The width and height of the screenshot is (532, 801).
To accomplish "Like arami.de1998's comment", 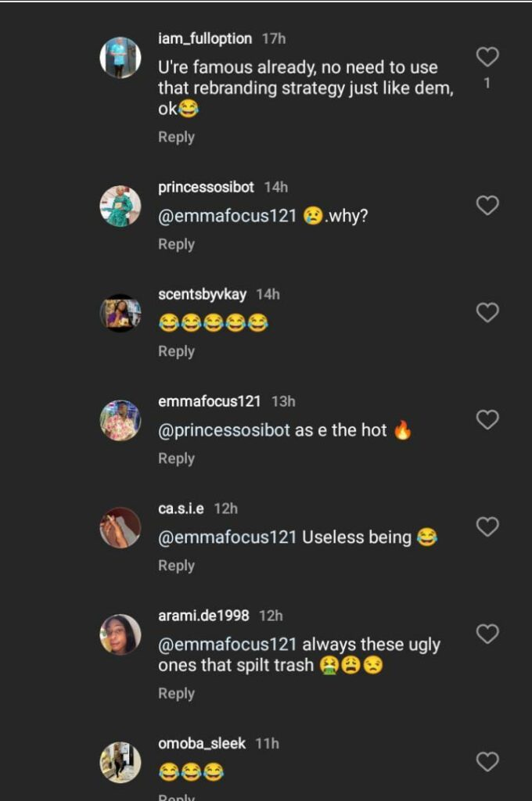I will [487, 634].
